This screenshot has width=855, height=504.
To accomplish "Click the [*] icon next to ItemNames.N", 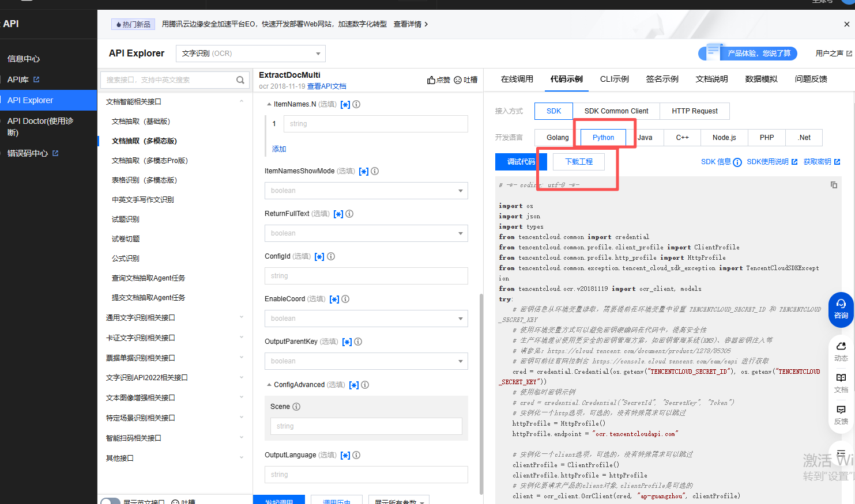I will pos(345,104).
